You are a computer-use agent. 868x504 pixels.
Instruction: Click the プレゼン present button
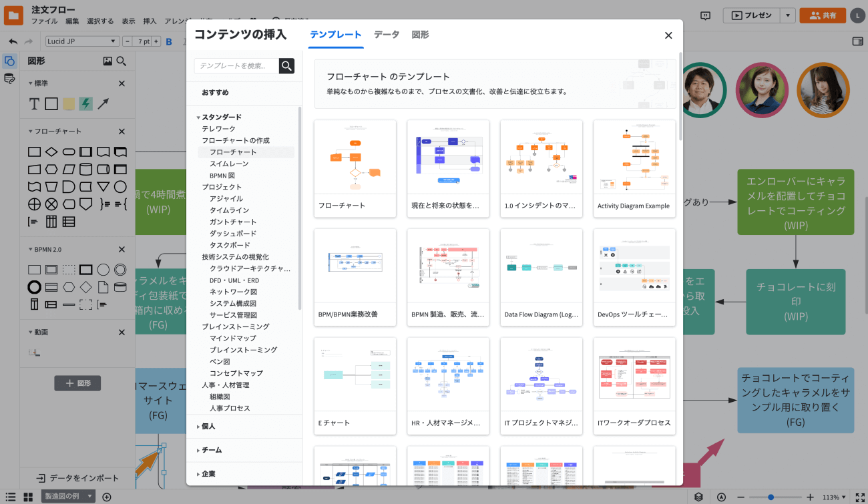(752, 16)
